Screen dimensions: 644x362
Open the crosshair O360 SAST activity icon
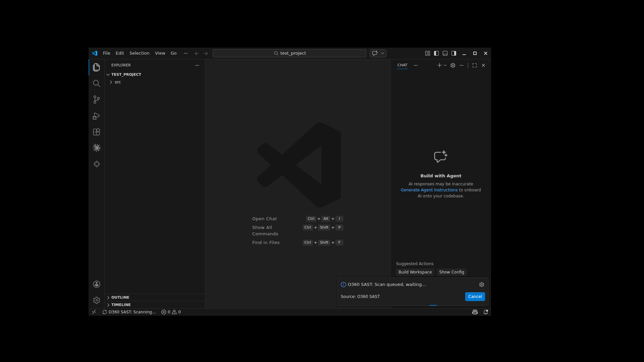[97, 164]
